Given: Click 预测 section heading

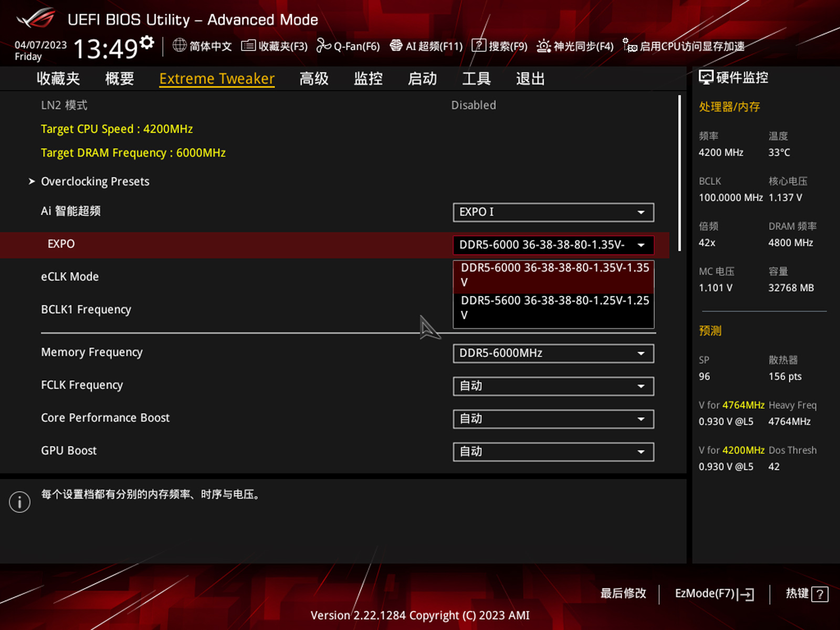Looking at the screenshot, I should click(x=710, y=331).
